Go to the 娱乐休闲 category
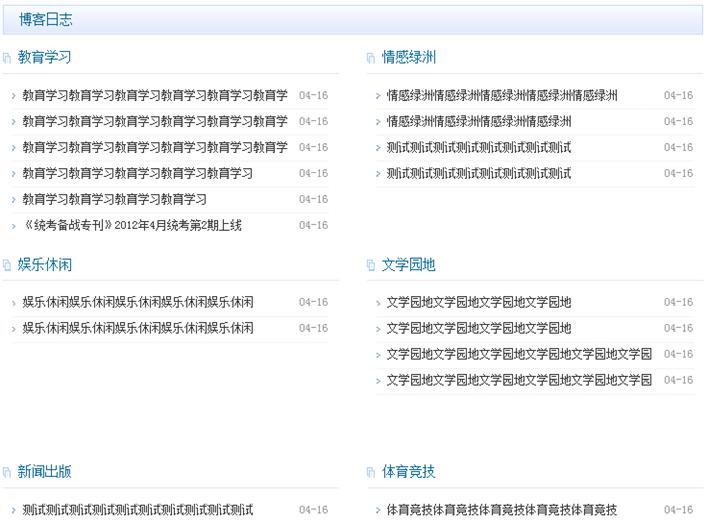The height and width of the screenshot is (523, 707). tap(45, 264)
